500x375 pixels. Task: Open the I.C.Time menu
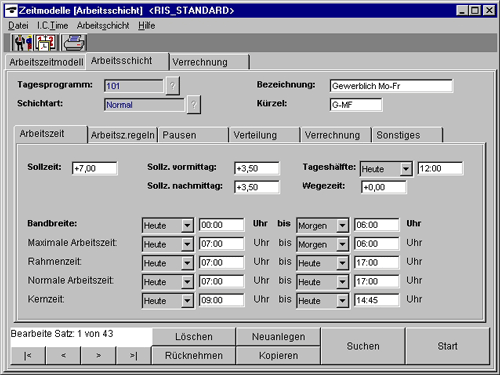tap(52, 25)
